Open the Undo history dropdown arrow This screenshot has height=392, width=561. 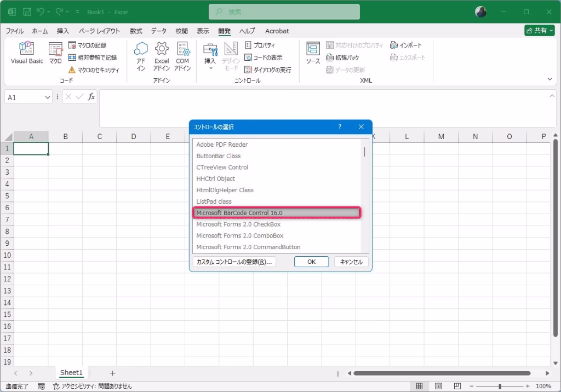point(49,12)
